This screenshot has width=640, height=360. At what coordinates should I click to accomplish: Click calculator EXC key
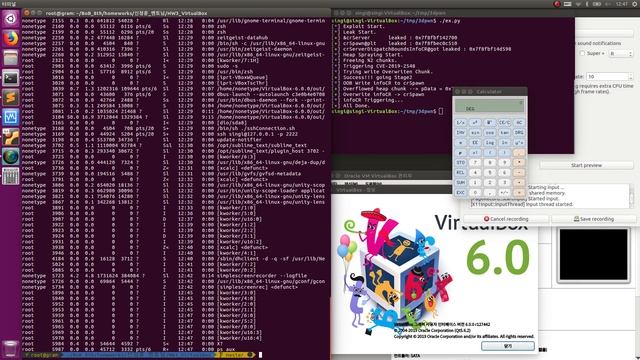tap(460, 192)
